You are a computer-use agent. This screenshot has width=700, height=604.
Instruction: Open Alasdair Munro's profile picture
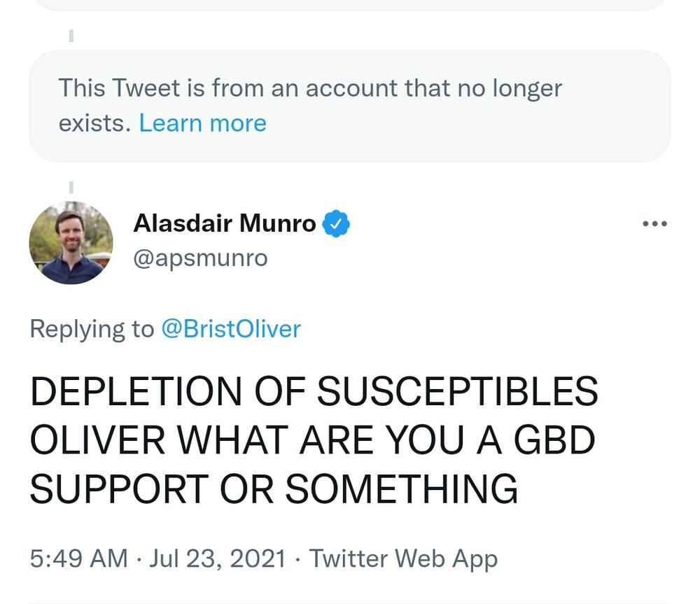click(71, 243)
